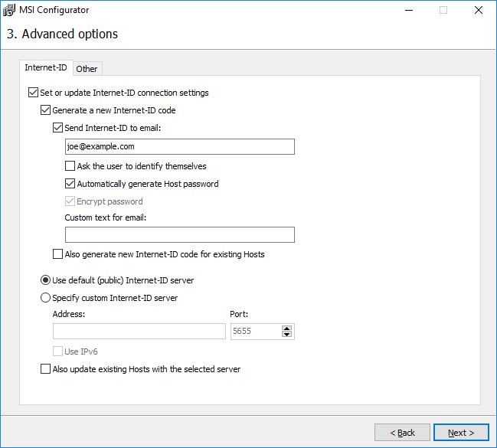The height and width of the screenshot is (448, 497).
Task: Increase port number with up arrow
Action: pos(287,328)
